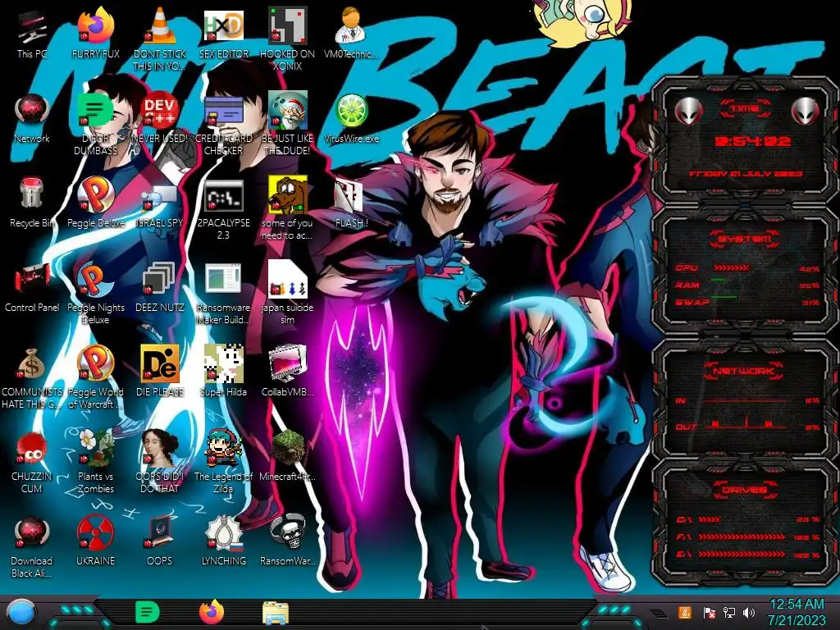The height and width of the screenshot is (630, 840).
Task: Launch Plants vs Zombies
Action: pyautogui.click(x=95, y=449)
